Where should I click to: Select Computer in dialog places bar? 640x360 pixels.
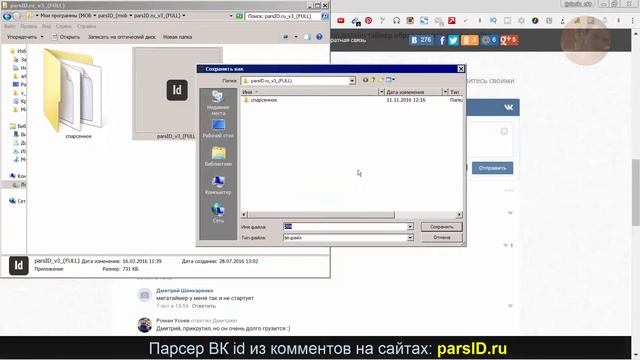coord(218,185)
